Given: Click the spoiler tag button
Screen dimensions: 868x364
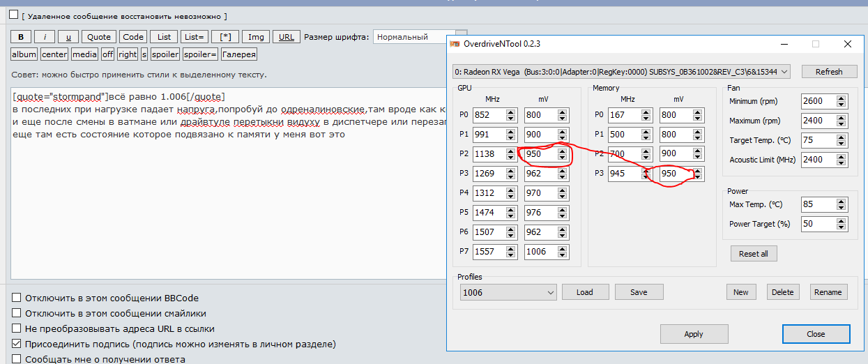Looking at the screenshot, I should pyautogui.click(x=165, y=54).
